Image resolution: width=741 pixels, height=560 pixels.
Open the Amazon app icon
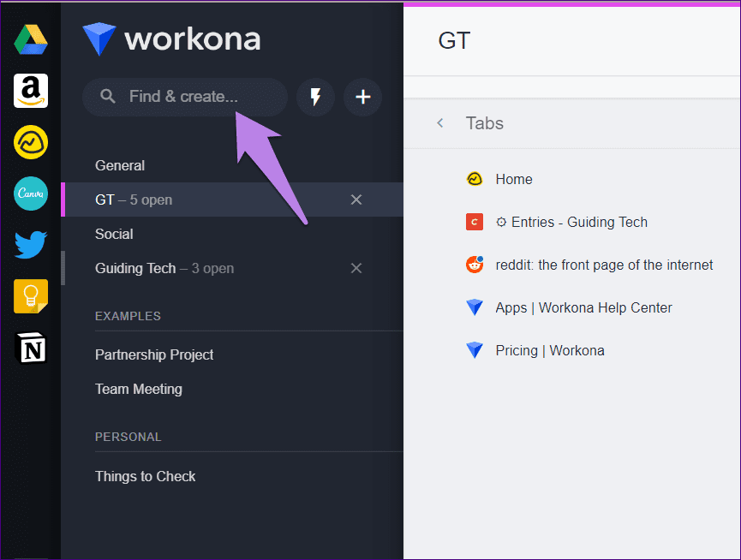coord(31,91)
